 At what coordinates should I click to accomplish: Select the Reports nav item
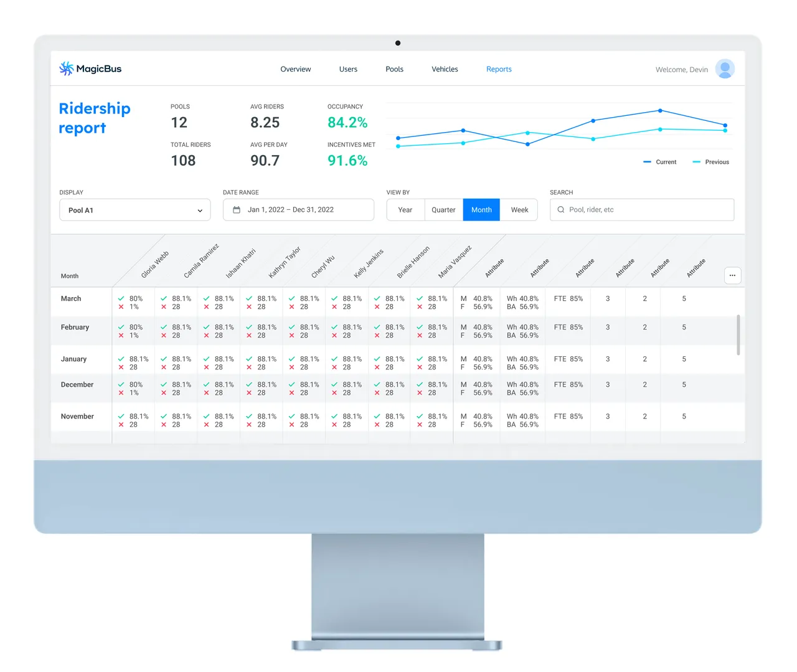(499, 69)
